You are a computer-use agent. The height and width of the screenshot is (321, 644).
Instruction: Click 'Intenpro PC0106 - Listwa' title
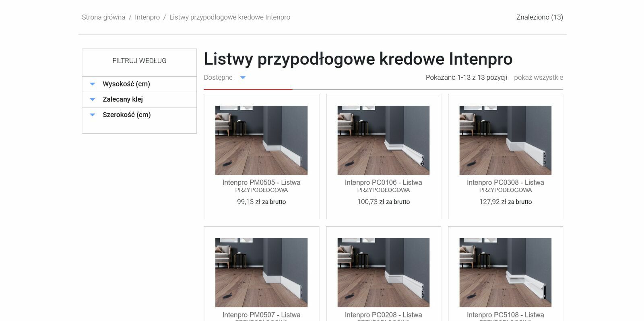tap(384, 183)
